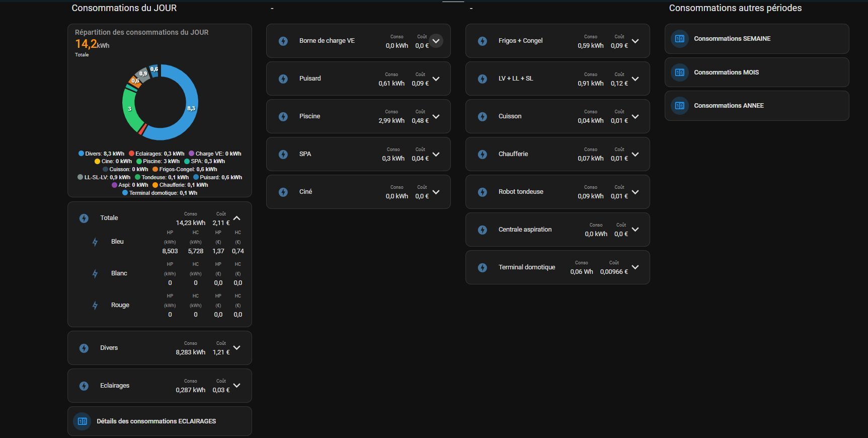Click the Totale energy bolt icon
Image resolution: width=868 pixels, height=438 pixels.
click(x=84, y=218)
